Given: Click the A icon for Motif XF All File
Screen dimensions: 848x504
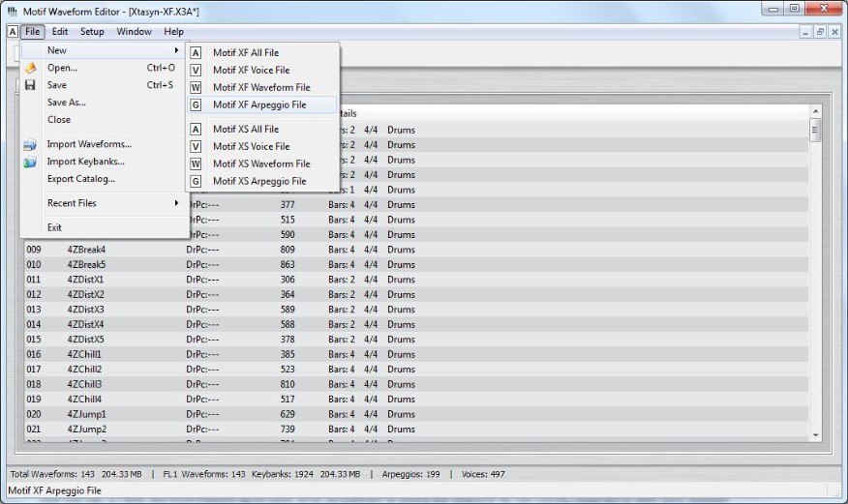Looking at the screenshot, I should tap(196, 53).
